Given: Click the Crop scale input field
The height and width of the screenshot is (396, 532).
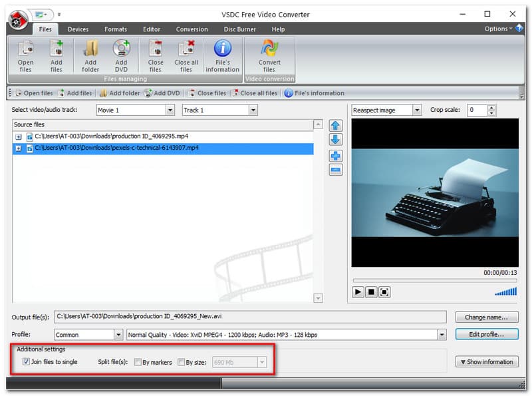Looking at the screenshot, I should [477, 110].
